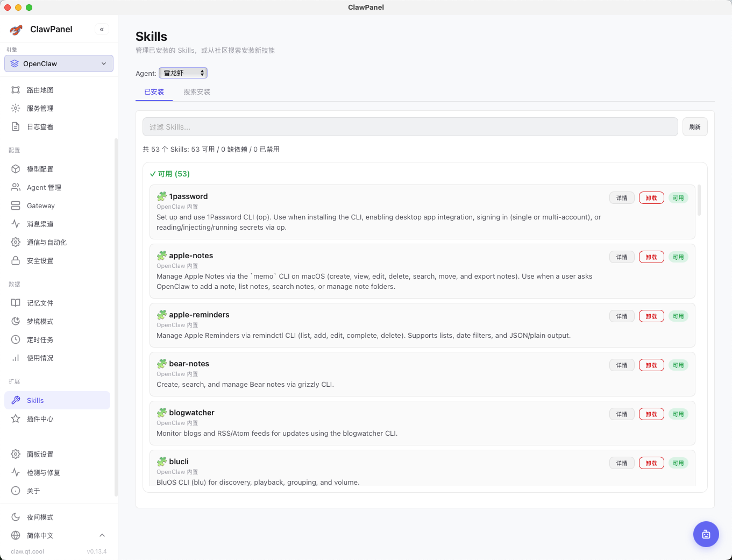Screen dimensions: 732x560
Task: Click the model configuration cube icon
Action: (16, 169)
